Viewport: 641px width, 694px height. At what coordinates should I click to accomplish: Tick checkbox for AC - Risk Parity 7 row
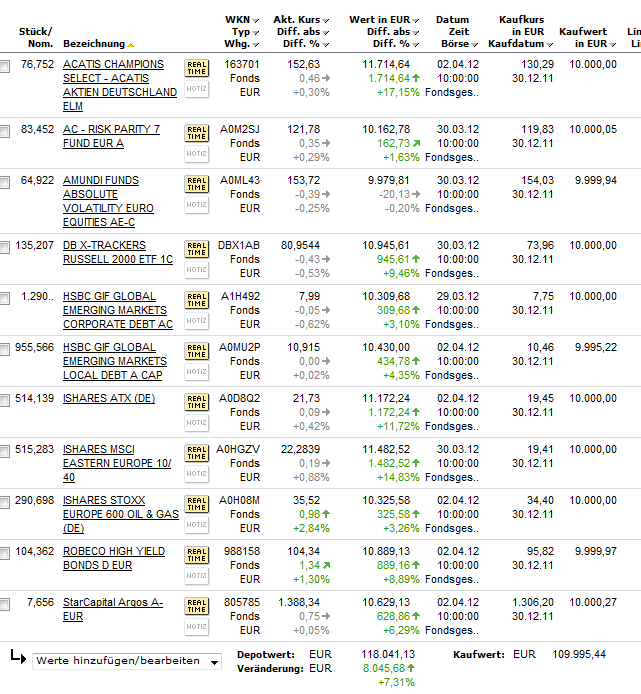click(4, 131)
